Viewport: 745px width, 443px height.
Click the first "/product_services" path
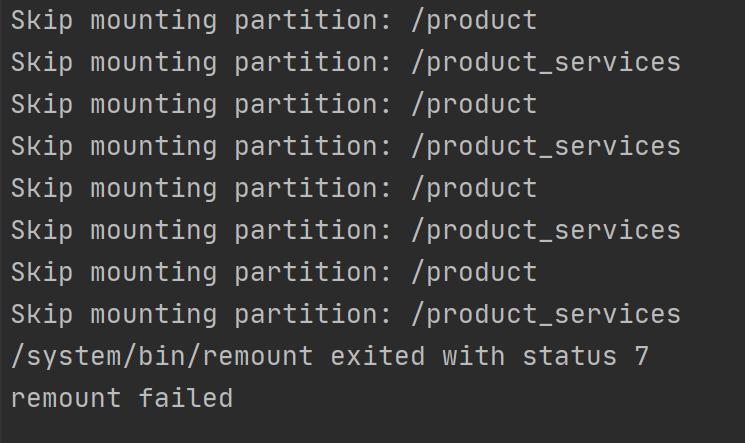(545, 62)
